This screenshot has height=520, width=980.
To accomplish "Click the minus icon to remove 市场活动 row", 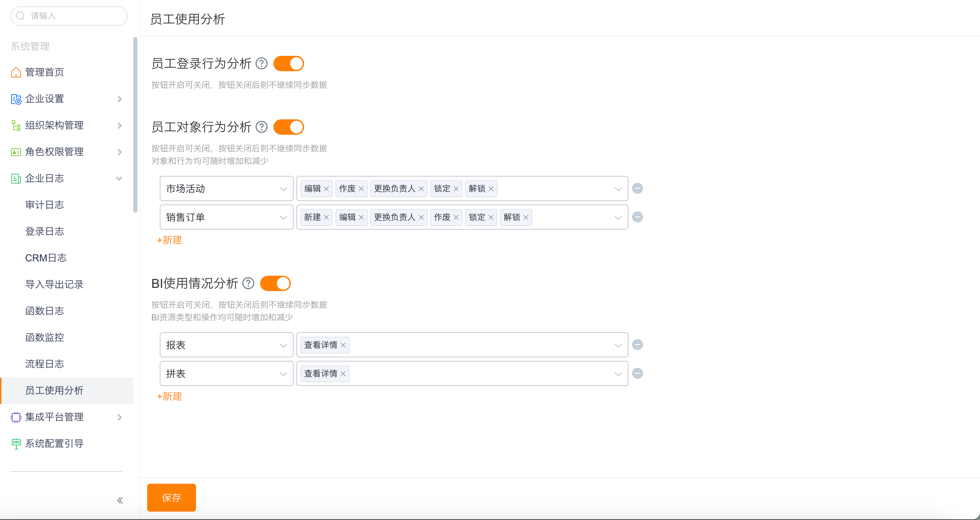I will point(638,188).
